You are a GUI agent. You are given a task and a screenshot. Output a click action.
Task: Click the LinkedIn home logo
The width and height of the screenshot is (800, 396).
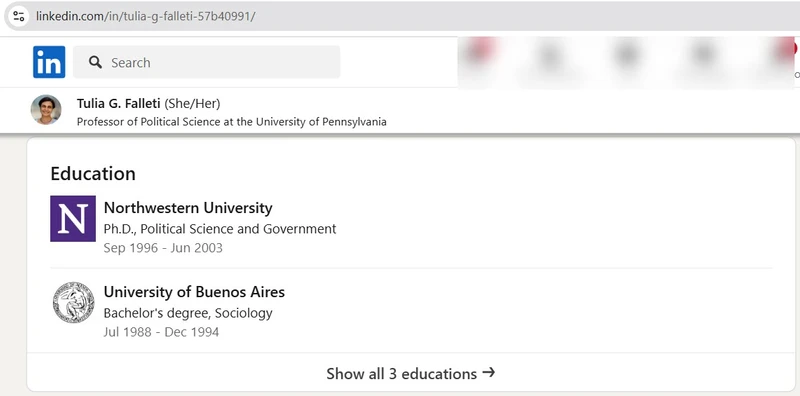pos(49,62)
